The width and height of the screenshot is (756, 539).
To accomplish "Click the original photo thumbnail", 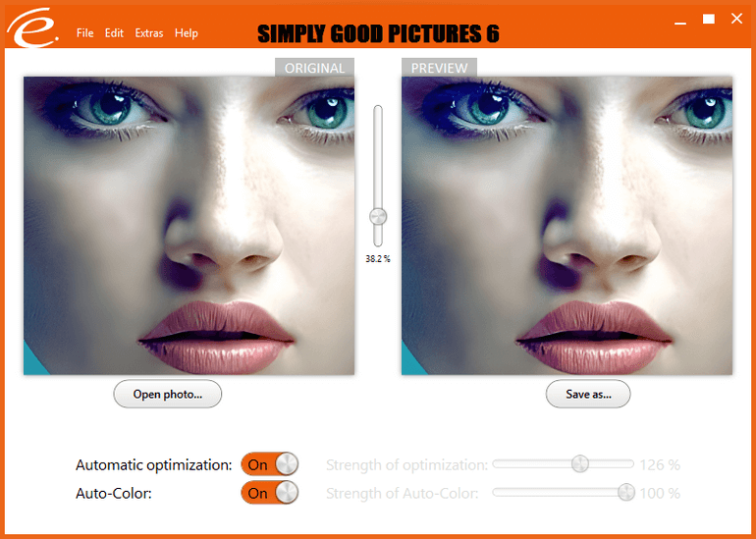I will 189,226.
